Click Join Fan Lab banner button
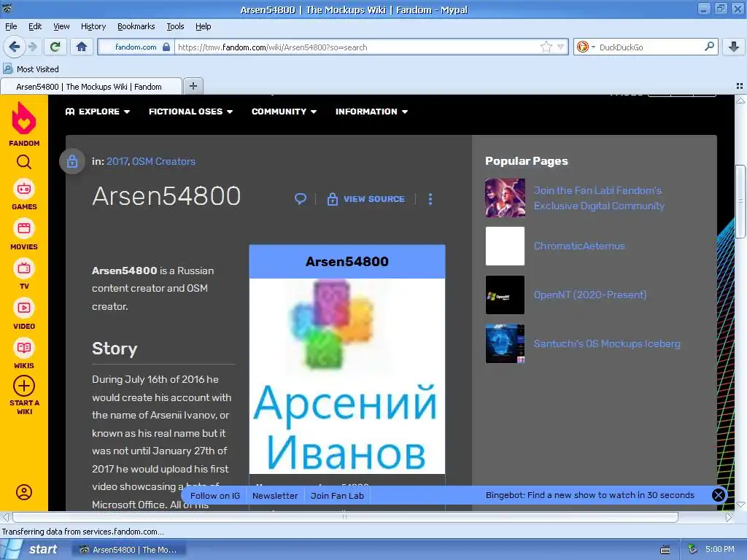Viewport: 747px width, 560px height. [x=337, y=496]
